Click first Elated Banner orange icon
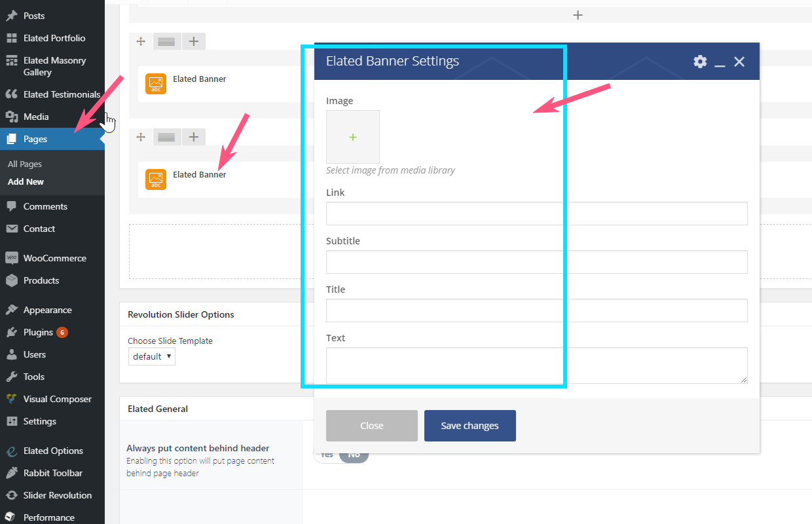Screen dimensions: 812x524 point(156,84)
